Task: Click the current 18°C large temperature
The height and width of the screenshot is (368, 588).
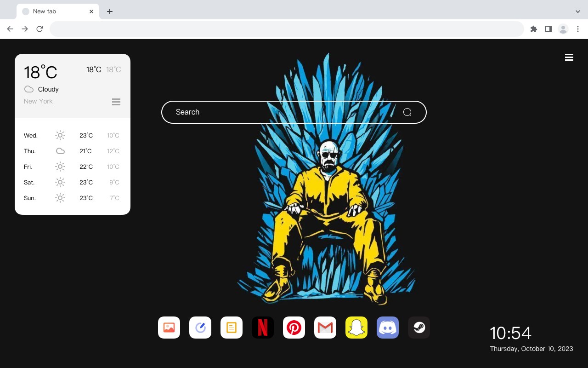Action: [40, 72]
